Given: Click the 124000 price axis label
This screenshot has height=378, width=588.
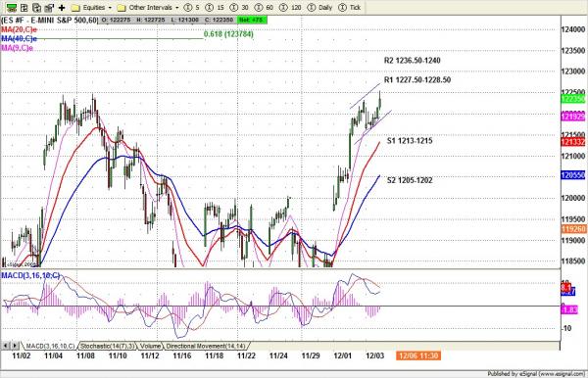Looking at the screenshot, I should [573, 29].
